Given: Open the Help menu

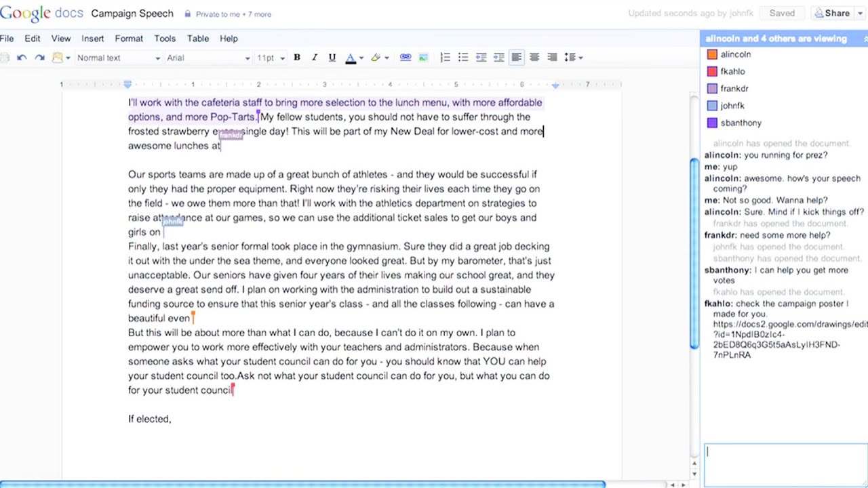Looking at the screenshot, I should pyautogui.click(x=229, y=39).
